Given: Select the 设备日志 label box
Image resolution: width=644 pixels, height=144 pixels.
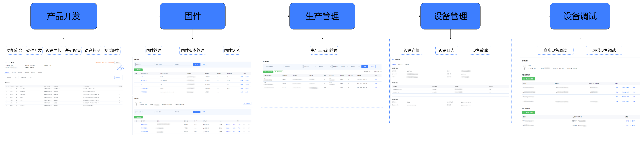Looking at the screenshot, I should click(x=447, y=50).
